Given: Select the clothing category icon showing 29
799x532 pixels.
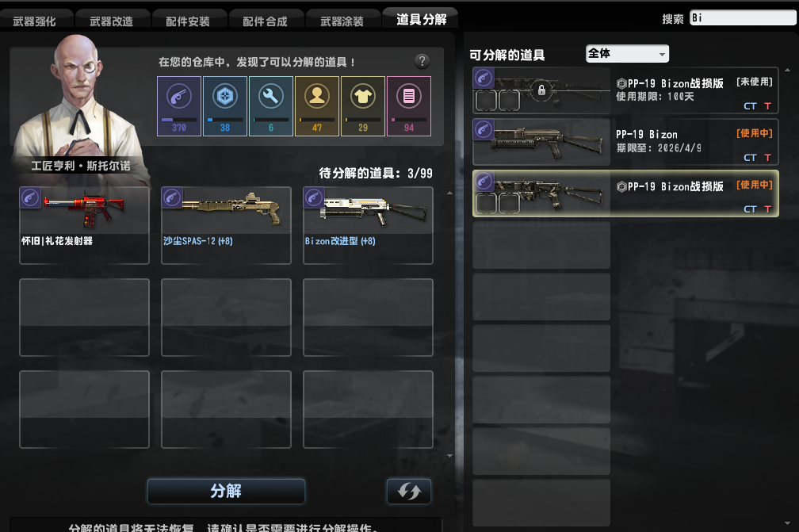Looking at the screenshot, I should tap(363, 106).
